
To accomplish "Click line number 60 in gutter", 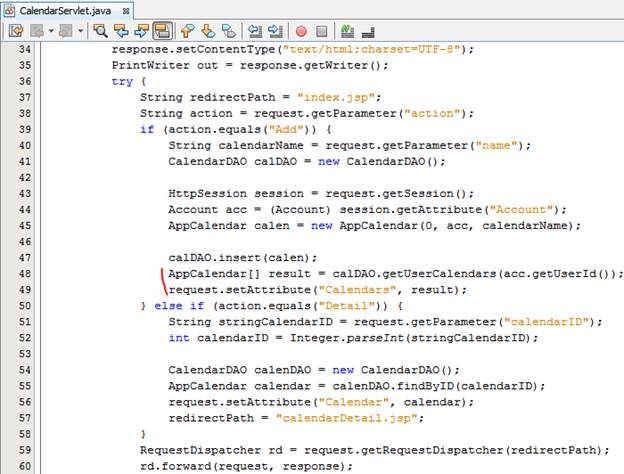I will (25, 466).
